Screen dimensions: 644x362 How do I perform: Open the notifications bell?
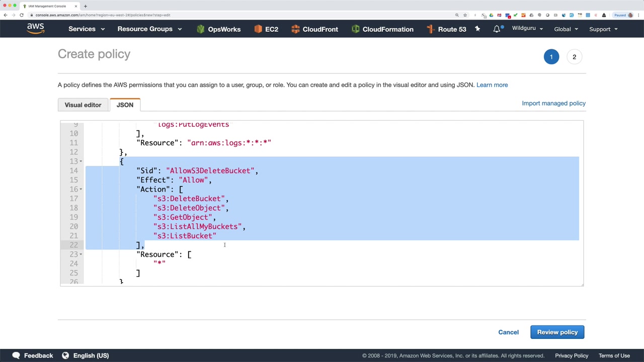click(x=497, y=29)
